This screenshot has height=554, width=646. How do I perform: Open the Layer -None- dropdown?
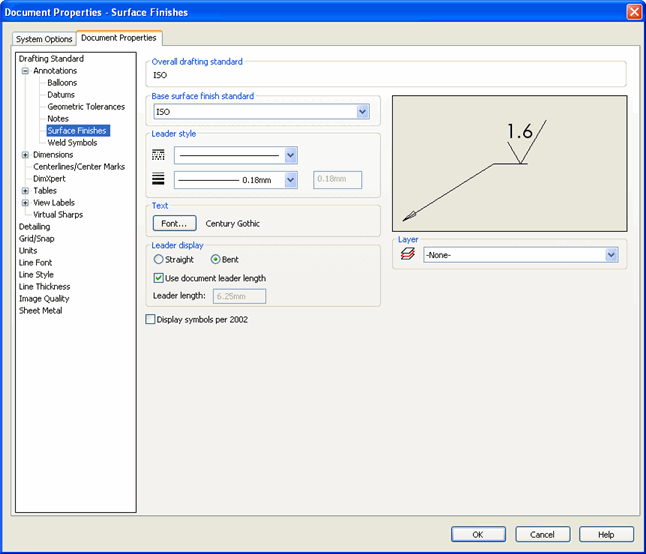pyautogui.click(x=611, y=255)
